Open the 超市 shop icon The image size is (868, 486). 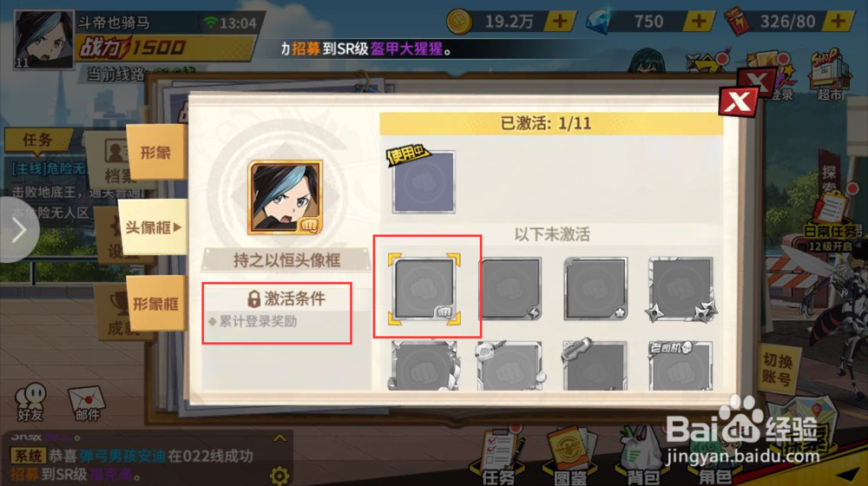point(830,76)
